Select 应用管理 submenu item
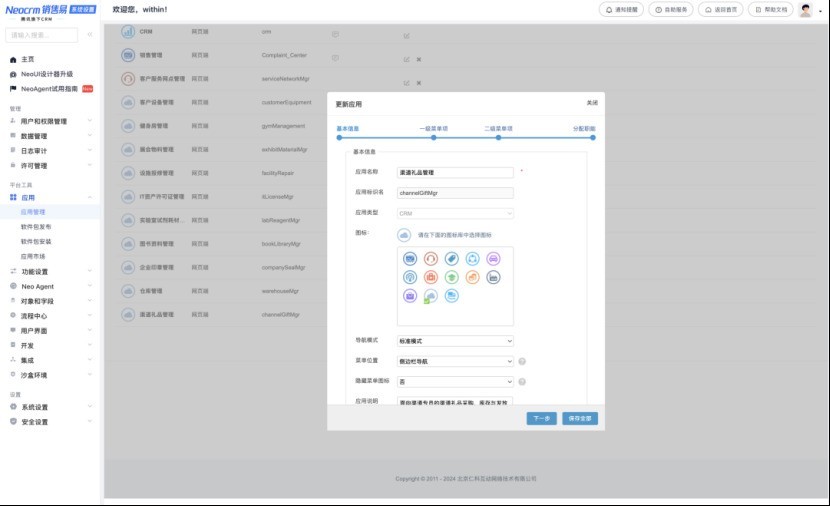 coord(33,212)
